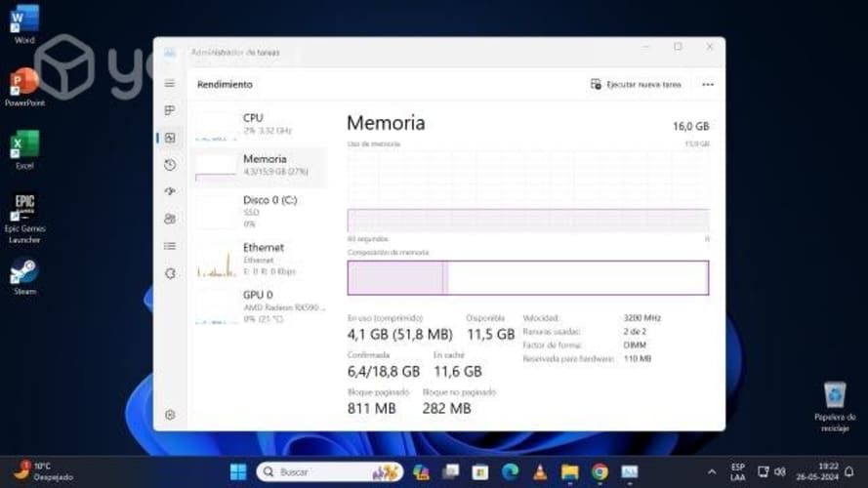The width and height of the screenshot is (868, 488).
Task: Go to the Users sidebar icon
Action: tap(170, 219)
